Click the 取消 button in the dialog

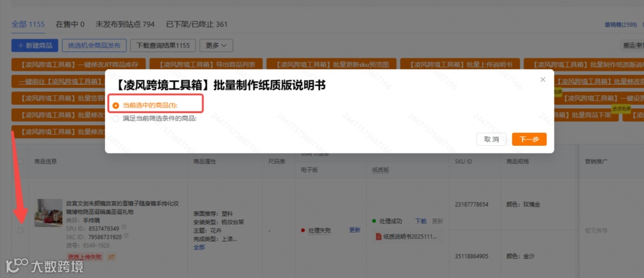(x=491, y=139)
